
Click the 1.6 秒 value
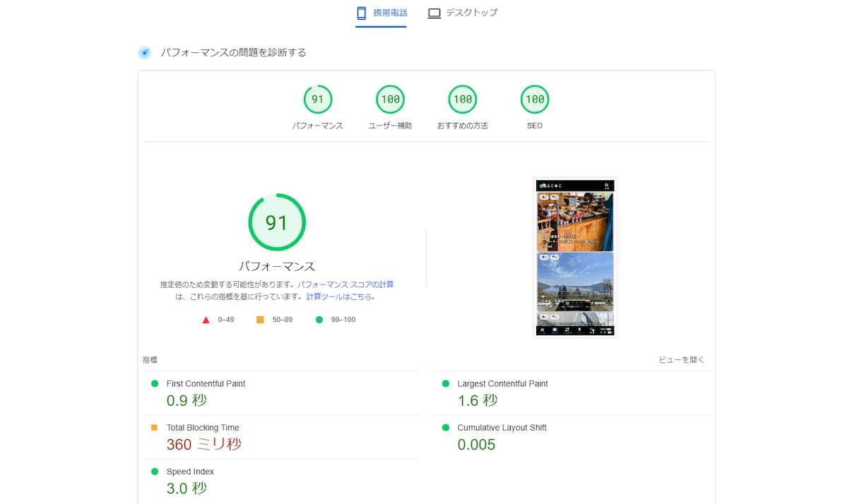pos(478,400)
